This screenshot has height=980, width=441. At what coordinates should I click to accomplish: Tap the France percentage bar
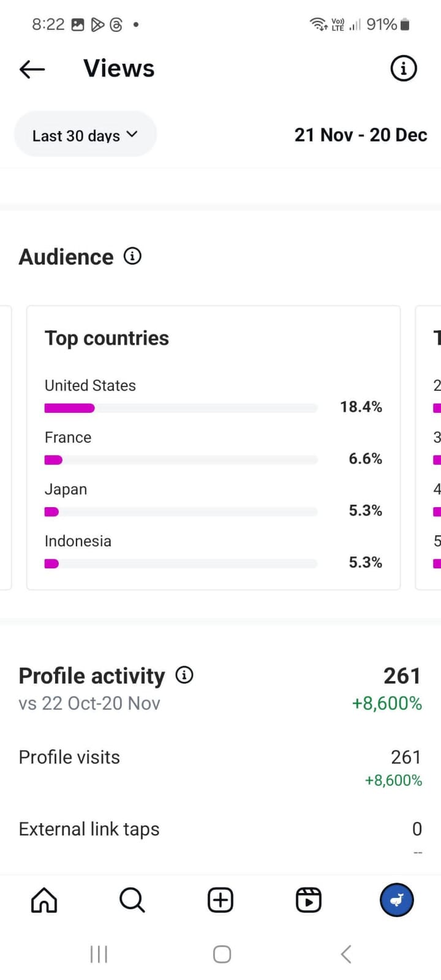pyautogui.click(x=181, y=460)
